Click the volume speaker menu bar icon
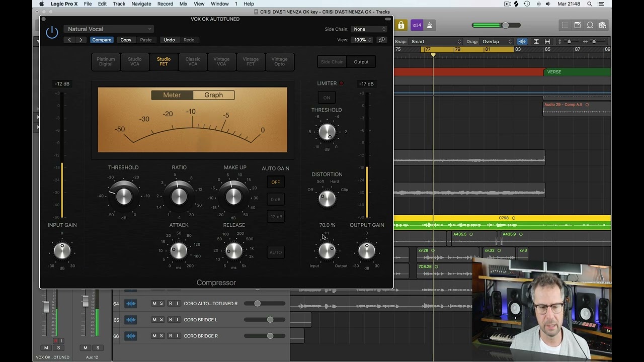The width and height of the screenshot is (644, 362). click(x=549, y=4)
